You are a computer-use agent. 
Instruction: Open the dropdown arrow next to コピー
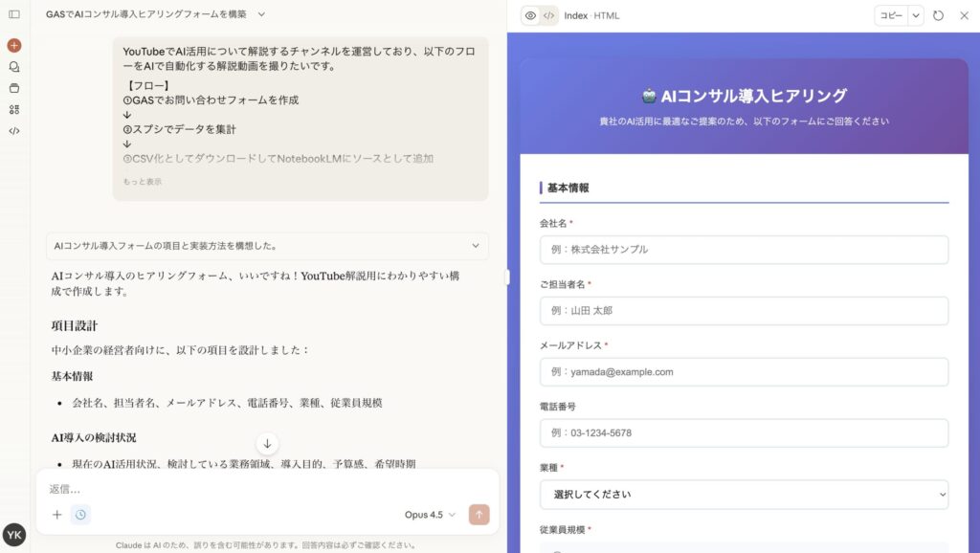click(916, 15)
